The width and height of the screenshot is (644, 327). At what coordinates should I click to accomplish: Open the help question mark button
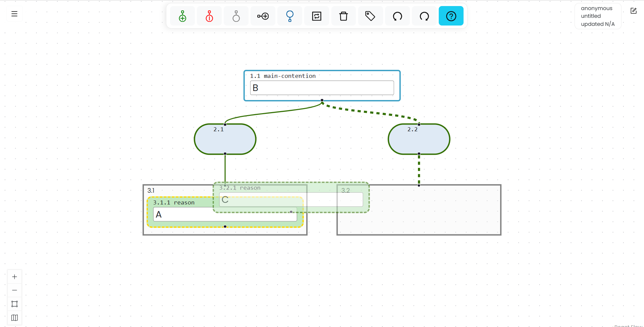451,16
